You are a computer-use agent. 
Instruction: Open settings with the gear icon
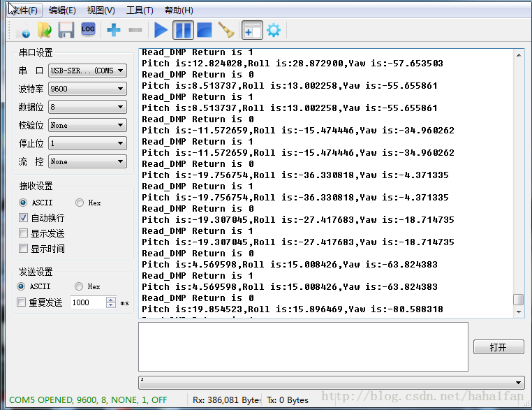click(x=274, y=30)
